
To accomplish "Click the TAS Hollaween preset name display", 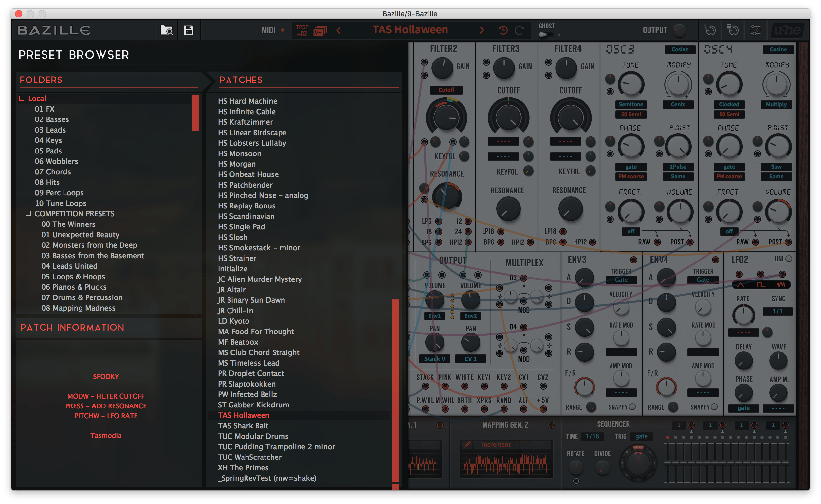I will [x=410, y=30].
